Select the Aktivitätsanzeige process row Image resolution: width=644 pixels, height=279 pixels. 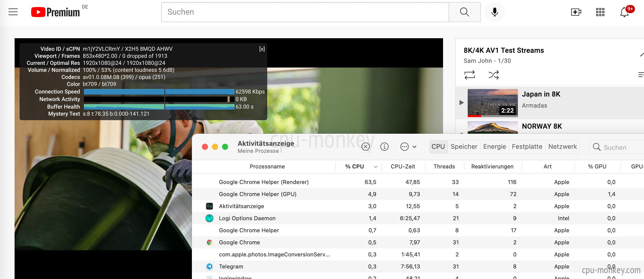418,206
